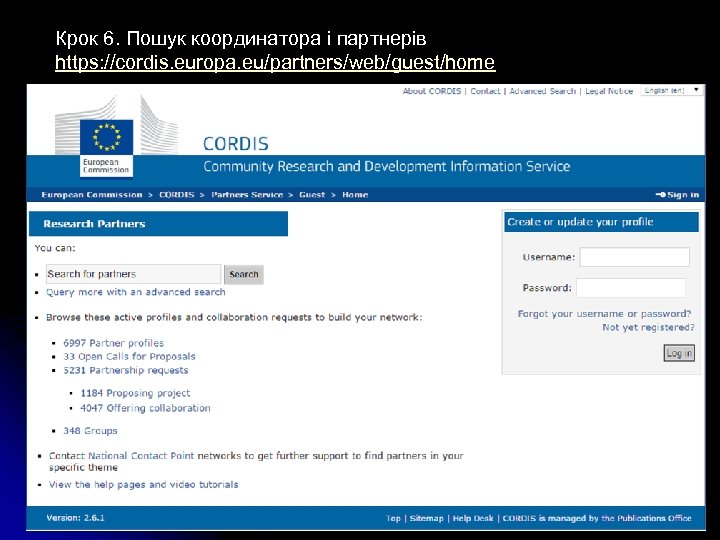Click Partners Service breadcrumb

click(247, 195)
